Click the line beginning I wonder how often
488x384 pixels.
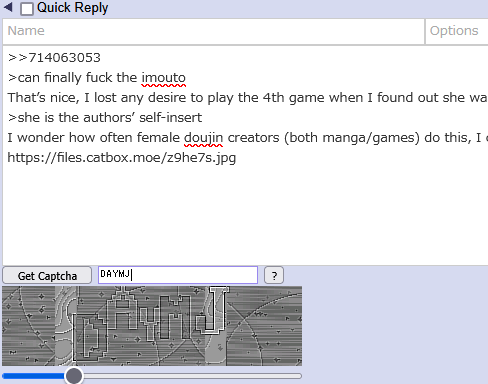pos(248,138)
